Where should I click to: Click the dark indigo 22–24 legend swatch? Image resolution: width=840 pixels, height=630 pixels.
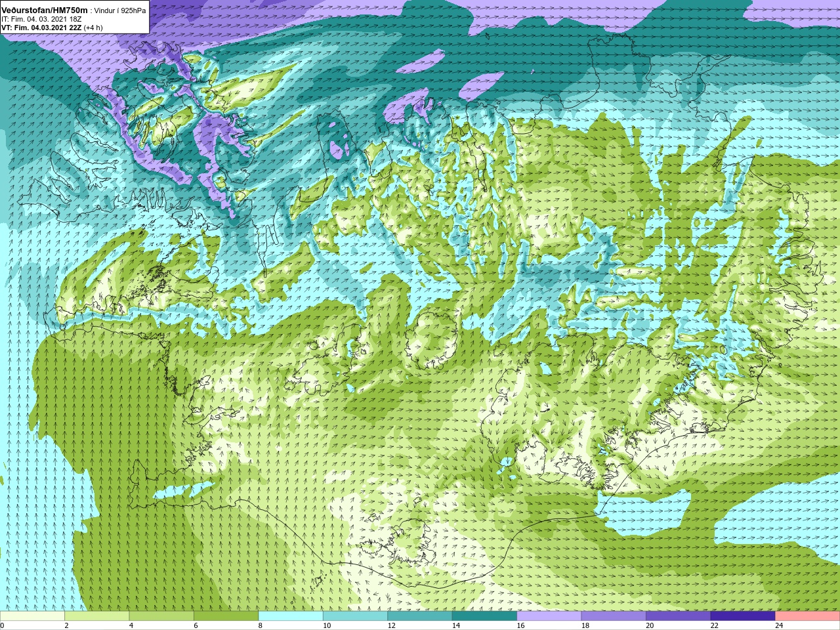[743, 616]
